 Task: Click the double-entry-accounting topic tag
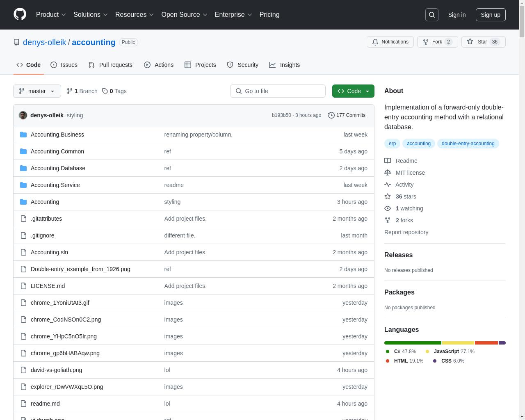(468, 144)
